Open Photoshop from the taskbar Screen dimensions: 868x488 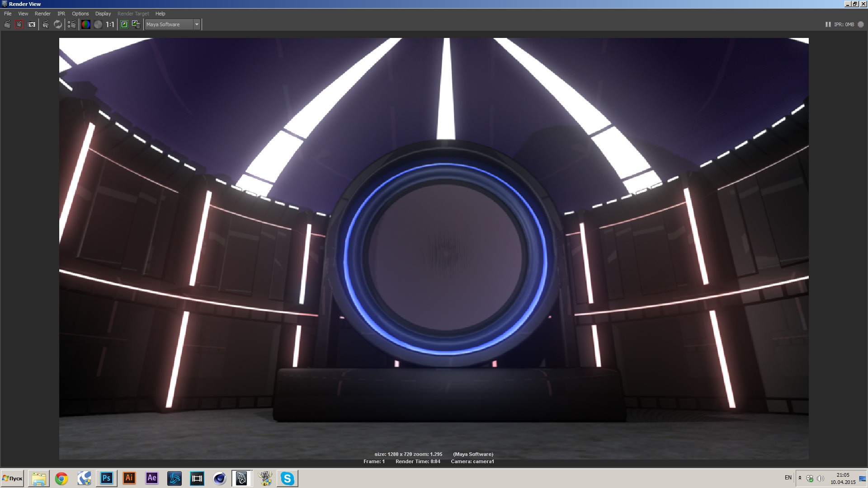[107, 478]
